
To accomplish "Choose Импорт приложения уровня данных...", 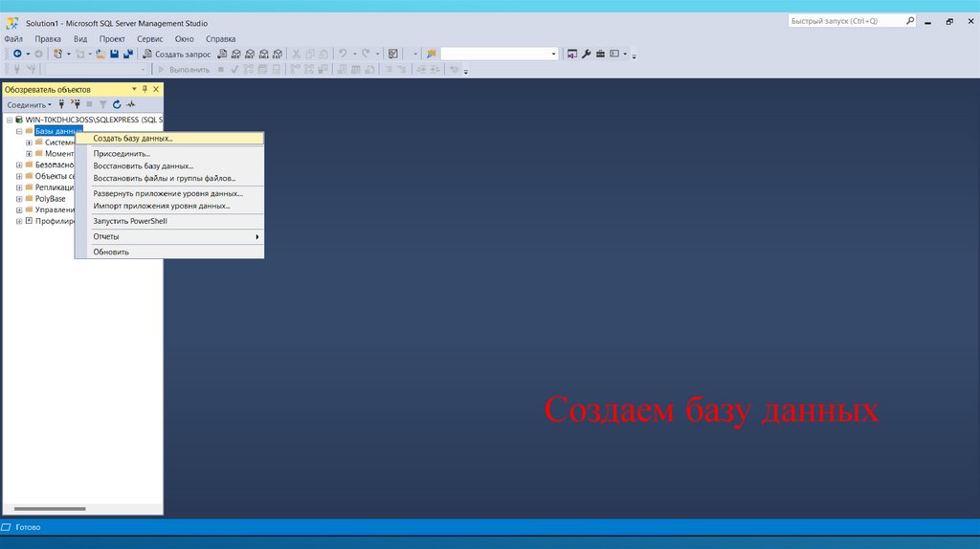I will 169,206.
